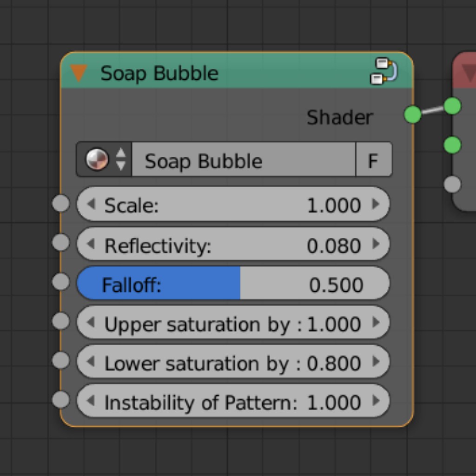Click the gray input socket on right node

[x=453, y=184]
